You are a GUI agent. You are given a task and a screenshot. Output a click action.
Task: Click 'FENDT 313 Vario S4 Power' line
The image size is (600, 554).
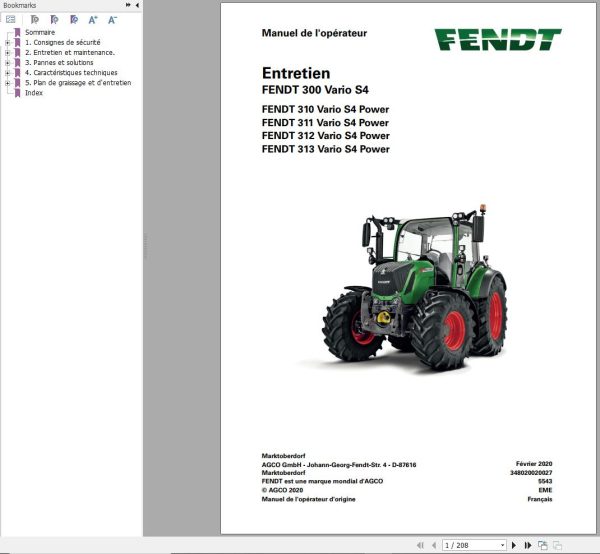click(x=326, y=149)
